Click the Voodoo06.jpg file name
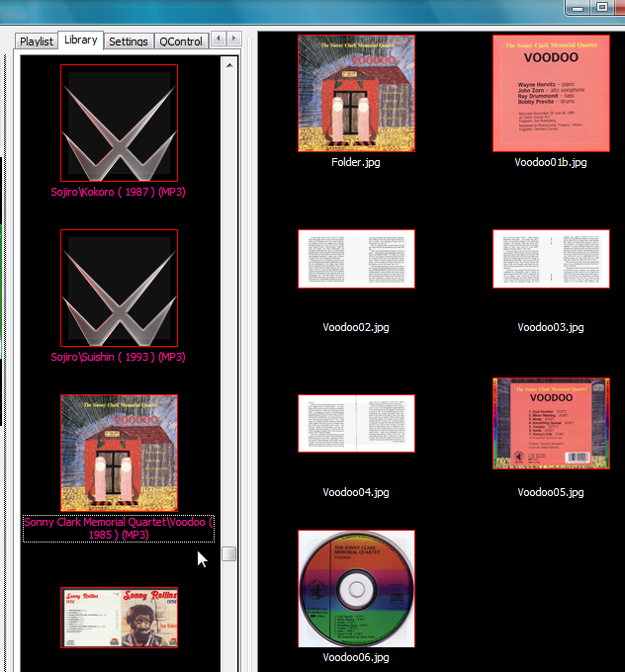Viewport: 625px width, 672px height. (356, 657)
